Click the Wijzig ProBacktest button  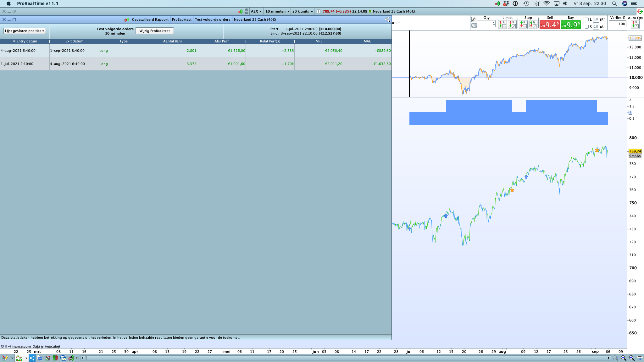coord(154,31)
